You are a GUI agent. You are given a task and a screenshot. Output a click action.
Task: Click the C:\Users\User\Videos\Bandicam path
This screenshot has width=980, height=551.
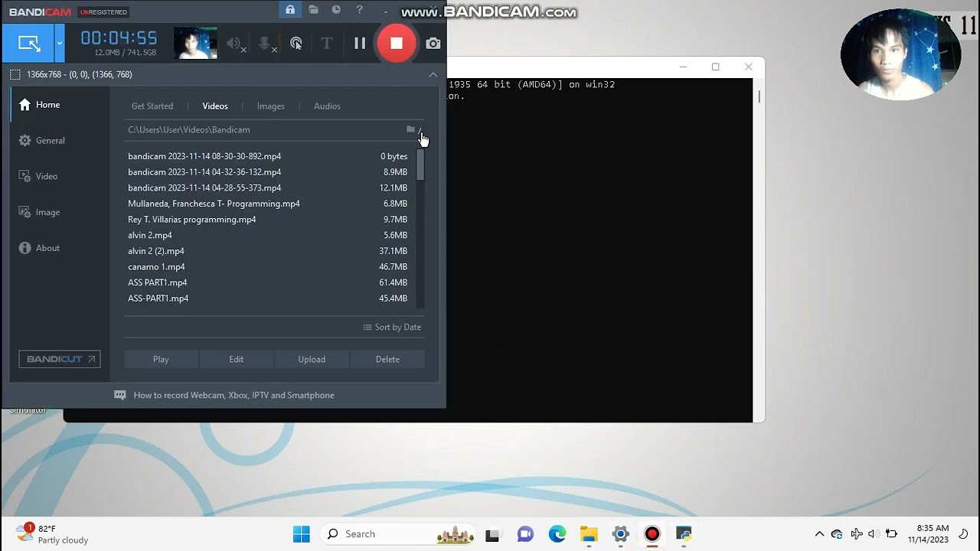[x=189, y=130]
